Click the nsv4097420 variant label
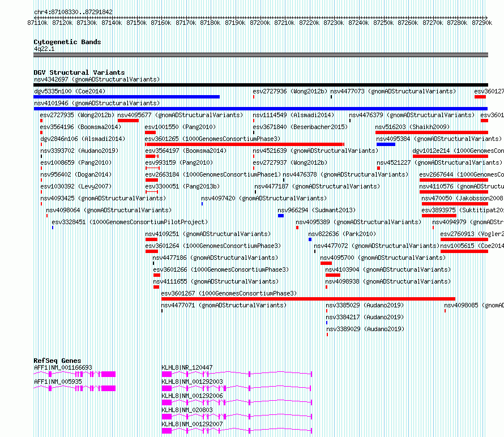 point(264,198)
